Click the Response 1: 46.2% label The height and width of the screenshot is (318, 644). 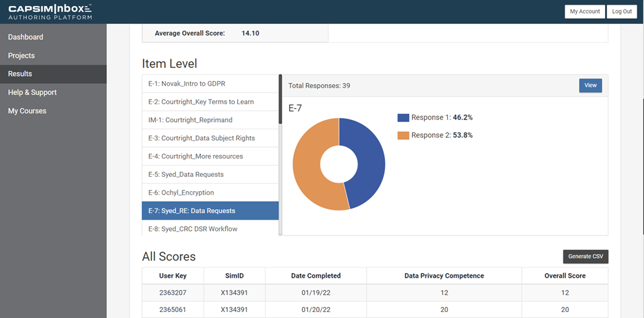pyautogui.click(x=442, y=117)
